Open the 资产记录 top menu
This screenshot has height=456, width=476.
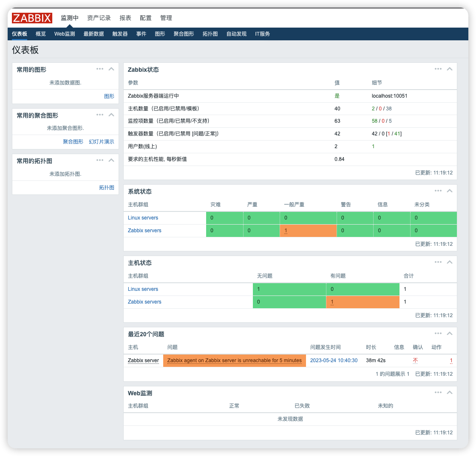(x=99, y=18)
